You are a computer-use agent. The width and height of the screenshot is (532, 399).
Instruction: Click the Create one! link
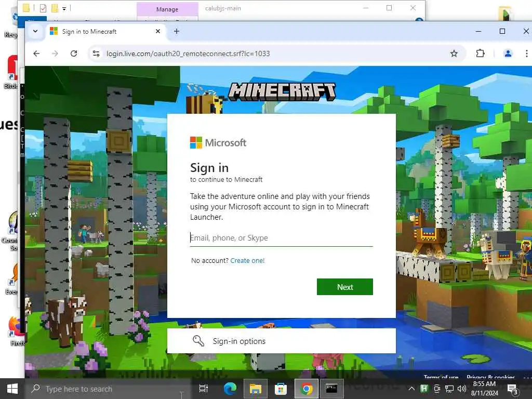click(x=247, y=261)
